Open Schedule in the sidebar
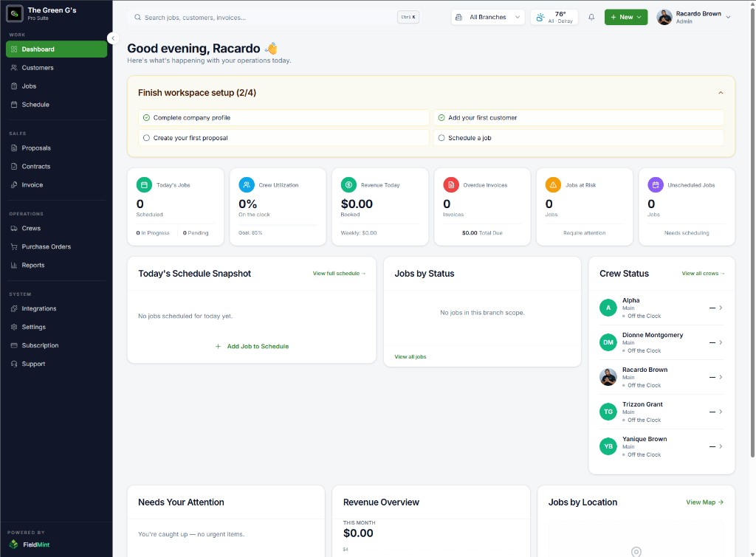 [56, 105]
